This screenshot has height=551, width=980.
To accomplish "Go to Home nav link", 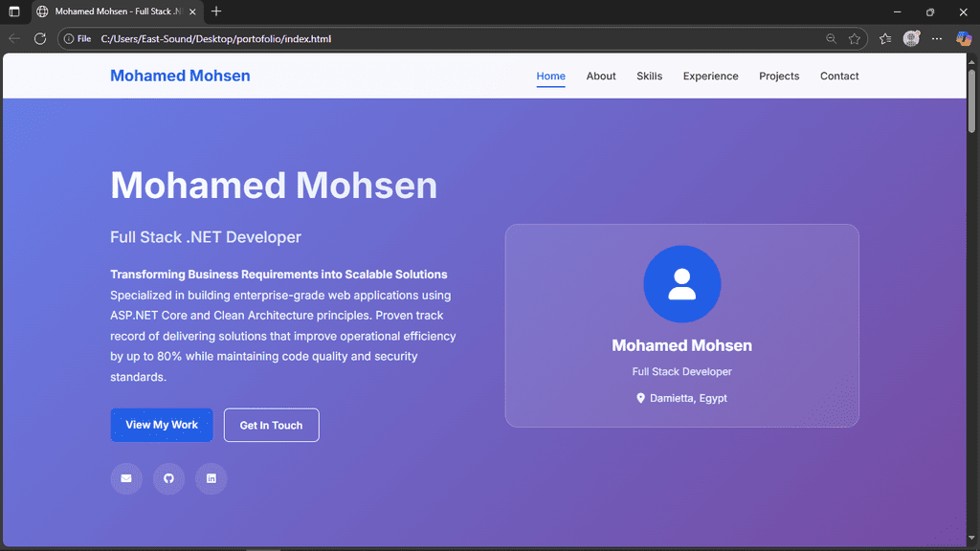I will pos(550,77).
